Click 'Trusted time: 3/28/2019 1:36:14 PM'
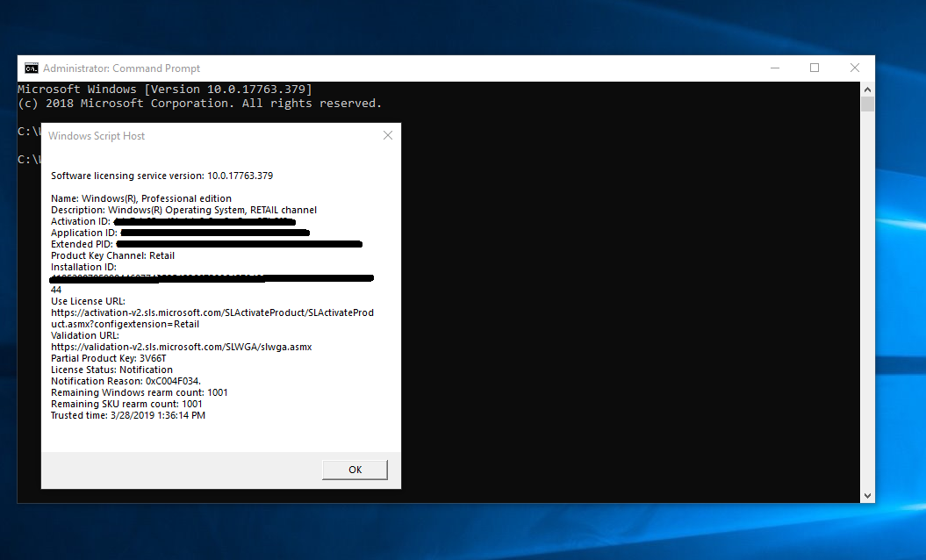Screen dimensions: 926x560 click(128, 415)
